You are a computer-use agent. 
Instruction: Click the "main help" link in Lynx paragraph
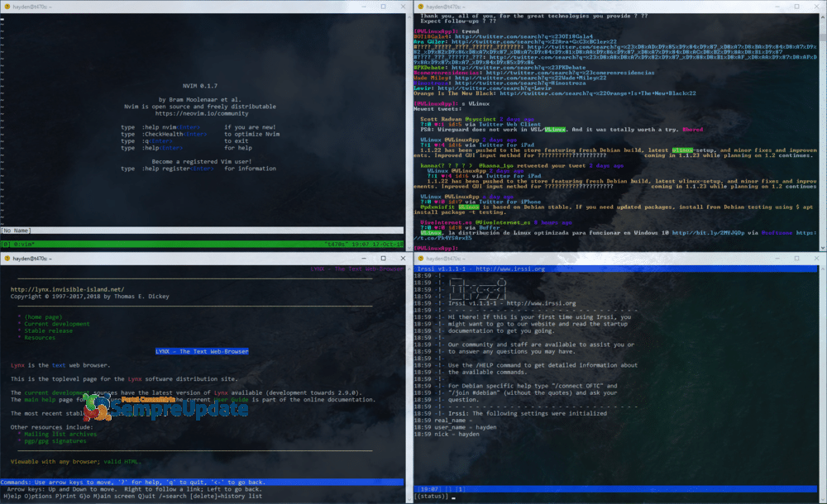pyautogui.click(x=40, y=400)
